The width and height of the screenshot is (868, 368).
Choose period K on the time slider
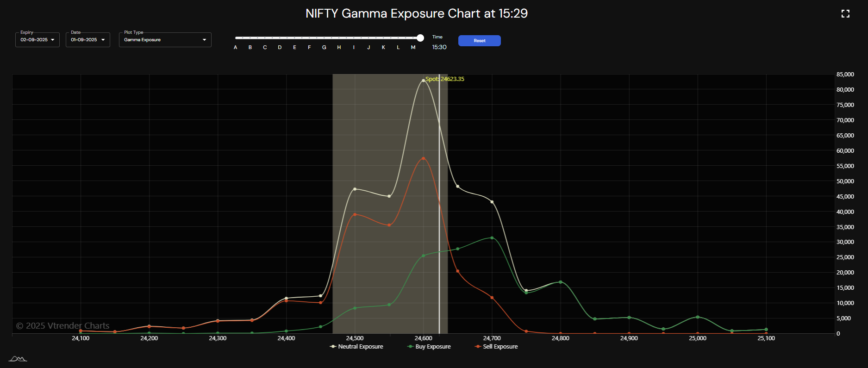(383, 47)
